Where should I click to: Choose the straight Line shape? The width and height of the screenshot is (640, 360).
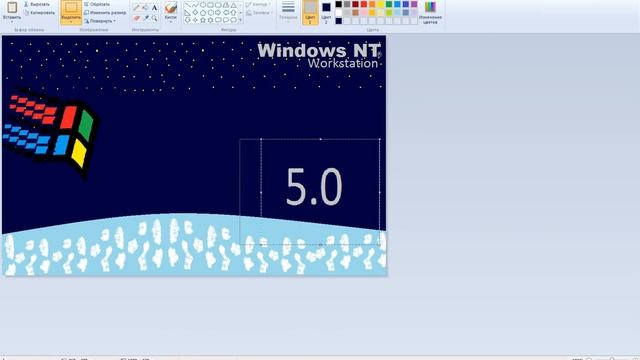(x=187, y=5)
